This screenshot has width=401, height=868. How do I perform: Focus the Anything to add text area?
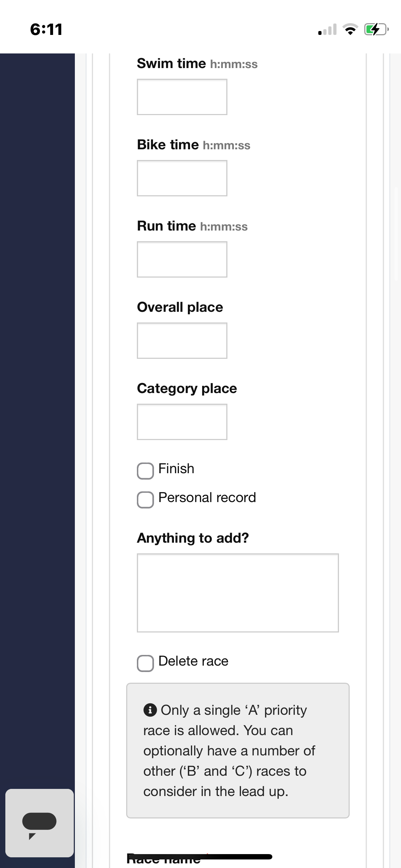click(x=238, y=593)
